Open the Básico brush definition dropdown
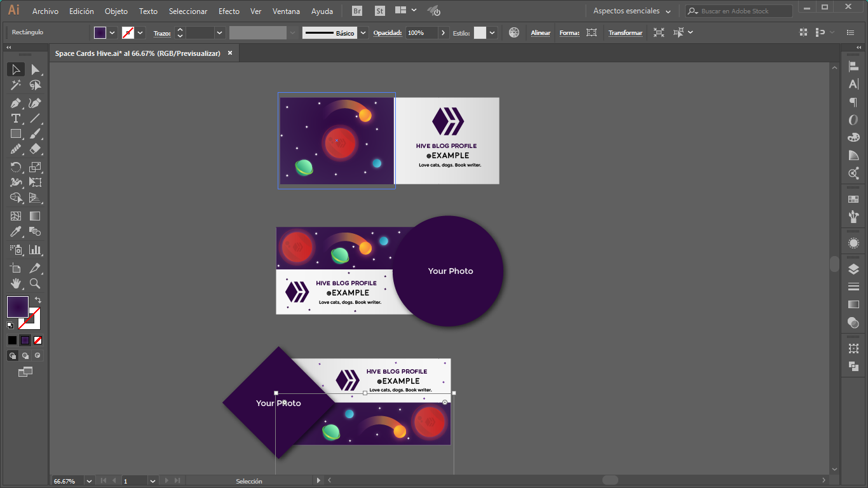Viewport: 868px width, 488px height. (363, 32)
